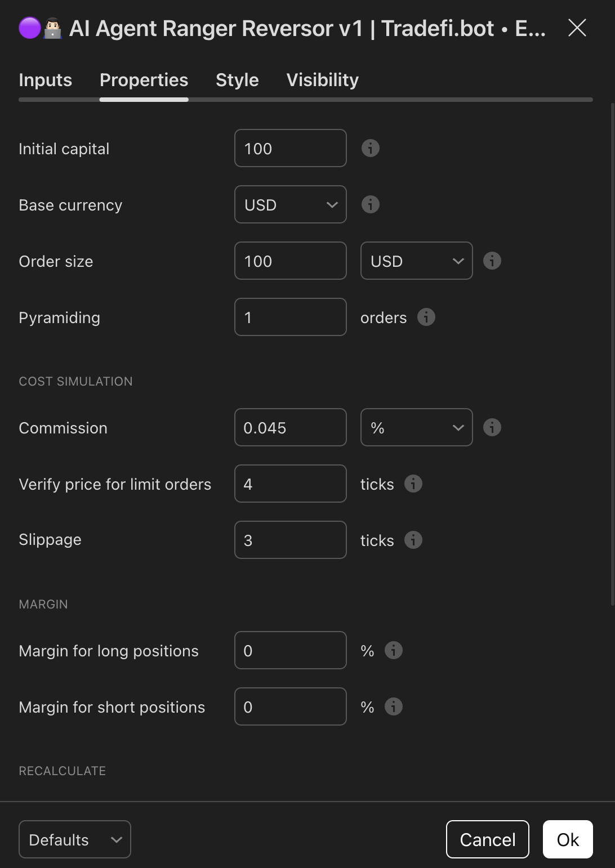615x868 pixels.
Task: Open the Defaults dropdown menu
Action: (x=75, y=839)
